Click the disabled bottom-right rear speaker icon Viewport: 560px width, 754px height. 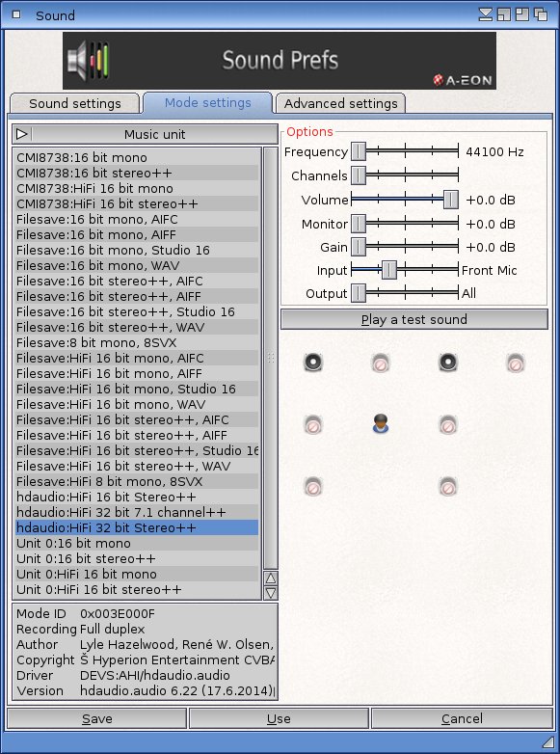click(x=447, y=486)
